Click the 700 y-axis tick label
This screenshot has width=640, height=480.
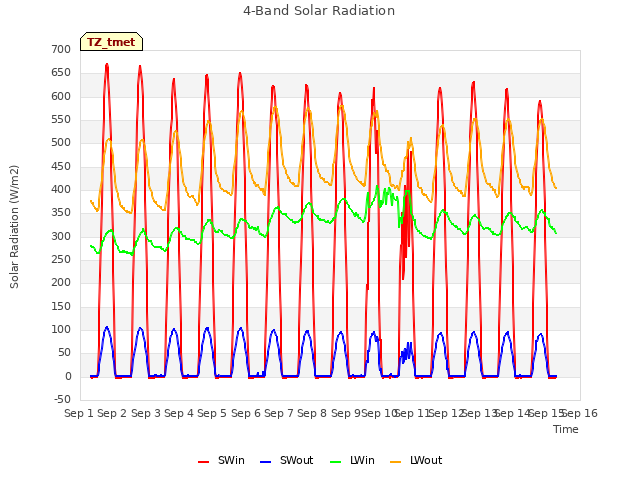[x=61, y=49]
